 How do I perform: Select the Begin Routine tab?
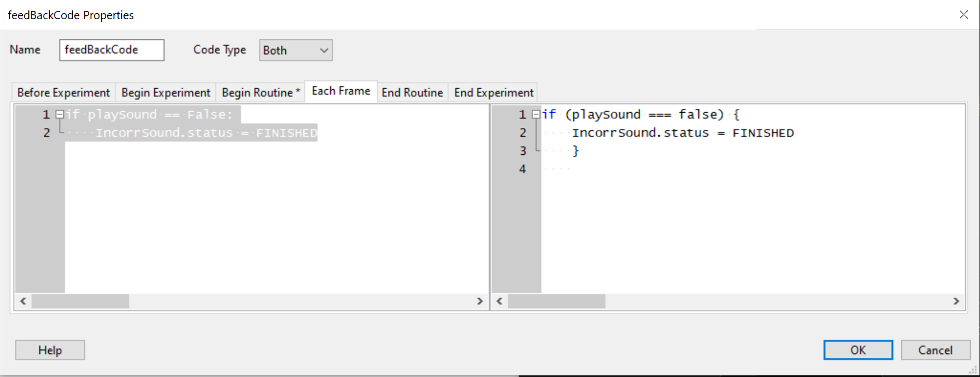pyautogui.click(x=261, y=92)
